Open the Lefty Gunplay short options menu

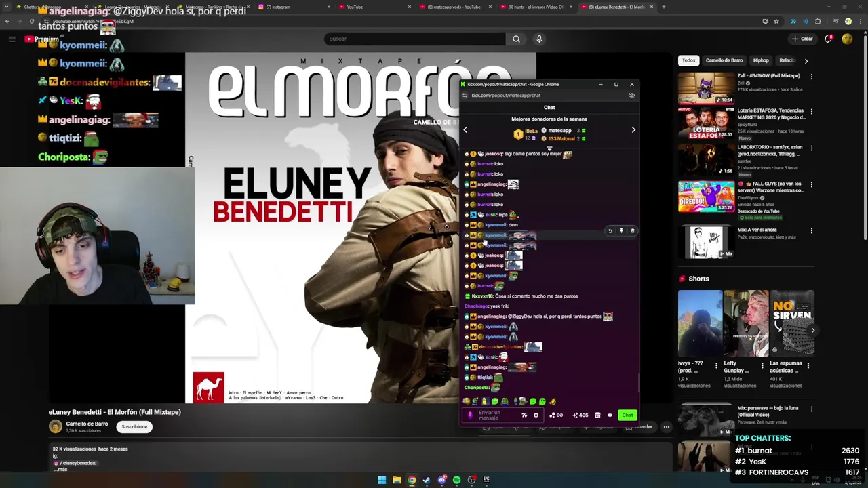762,366
